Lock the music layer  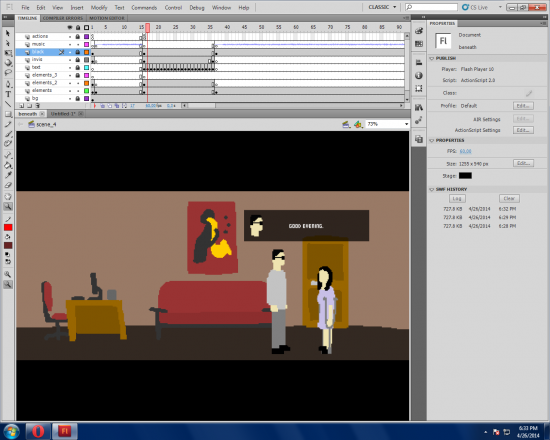[x=78, y=44]
